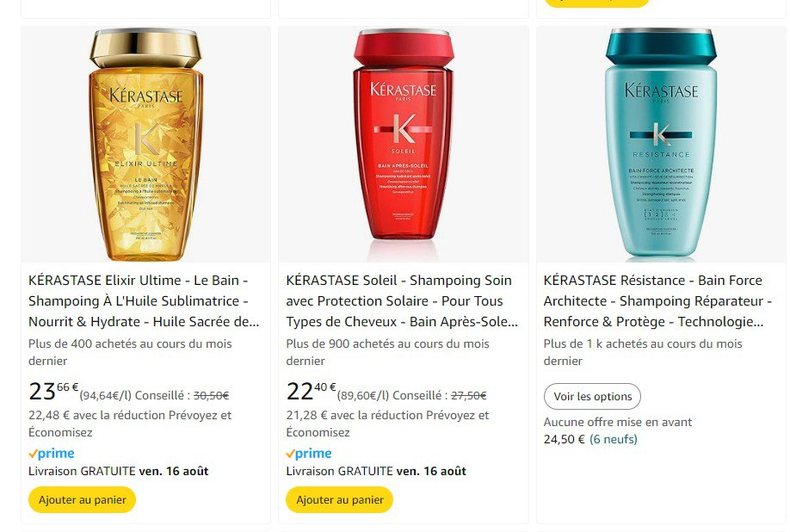Viewport: 790px width, 532px height.
Task: Click the partial yellow button at top right
Action: click(x=597, y=3)
